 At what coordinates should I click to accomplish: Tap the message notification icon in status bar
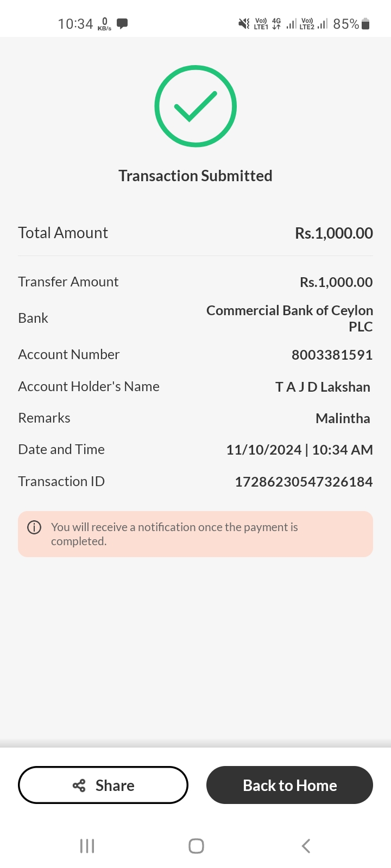pyautogui.click(x=123, y=24)
